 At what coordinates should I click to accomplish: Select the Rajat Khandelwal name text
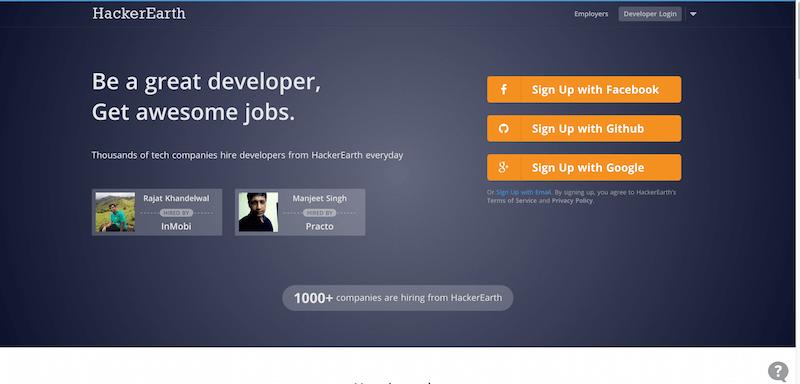pos(176,198)
